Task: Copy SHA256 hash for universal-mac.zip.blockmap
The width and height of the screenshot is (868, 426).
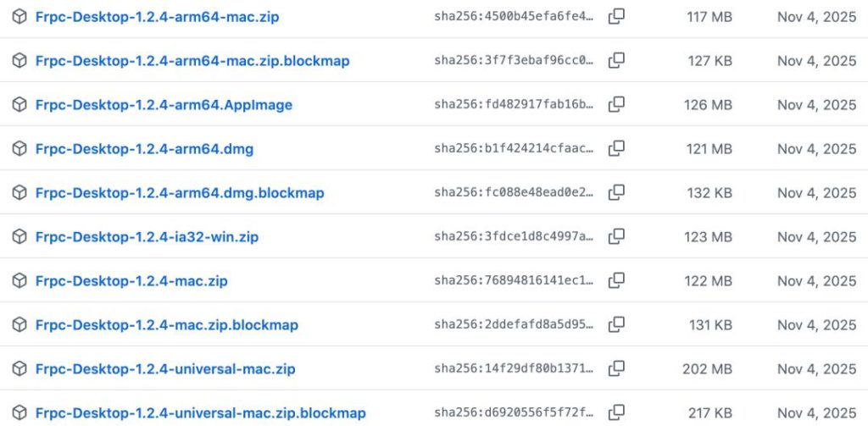Action: (616, 412)
